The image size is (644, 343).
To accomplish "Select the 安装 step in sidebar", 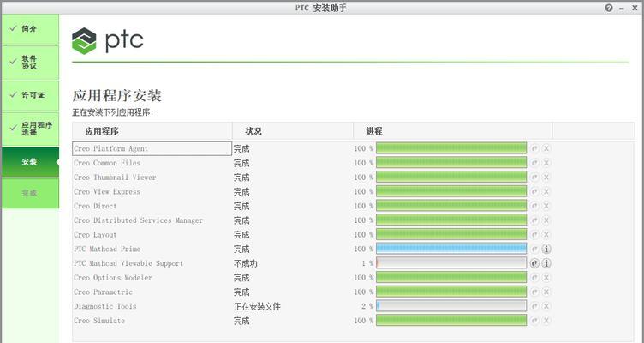I will 30,162.
